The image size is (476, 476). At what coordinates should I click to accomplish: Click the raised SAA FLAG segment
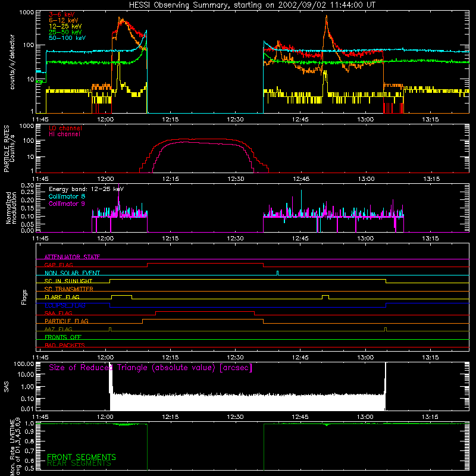[205, 312]
